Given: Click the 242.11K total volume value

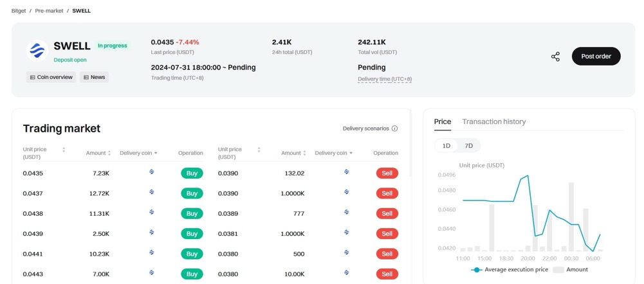Looking at the screenshot, I should tap(372, 42).
